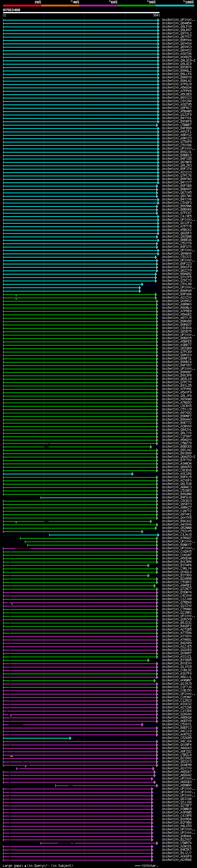197x868 pixels.
Task: Select the purple ~60% legend color bar
Action: point(99,6)
